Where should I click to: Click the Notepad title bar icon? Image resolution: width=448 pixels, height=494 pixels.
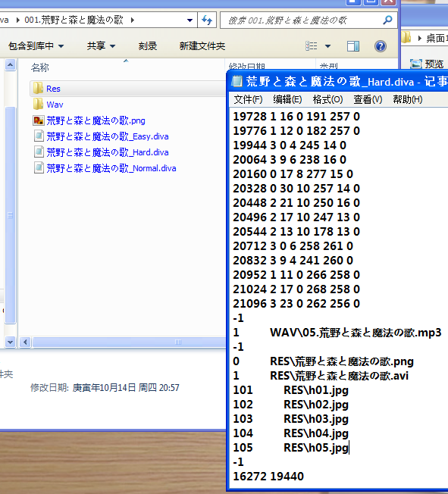coord(237,81)
